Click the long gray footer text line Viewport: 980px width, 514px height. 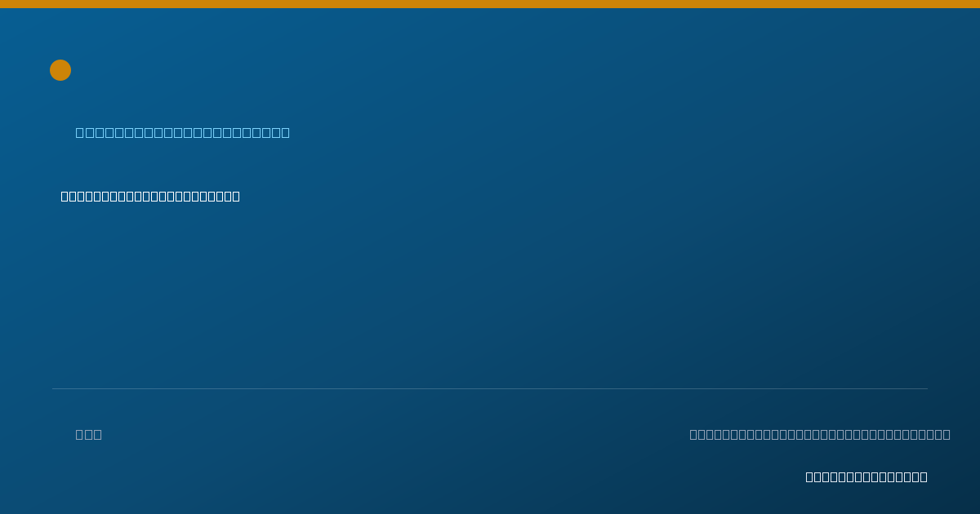click(820, 434)
